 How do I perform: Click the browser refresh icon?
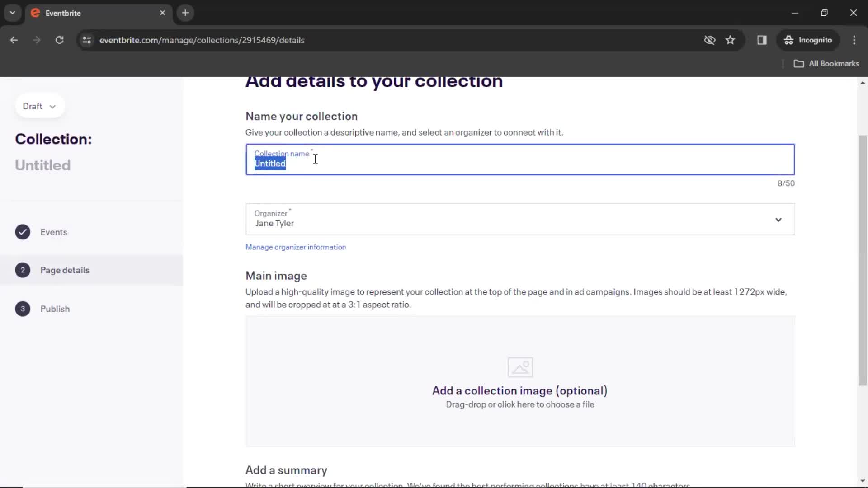click(x=60, y=40)
